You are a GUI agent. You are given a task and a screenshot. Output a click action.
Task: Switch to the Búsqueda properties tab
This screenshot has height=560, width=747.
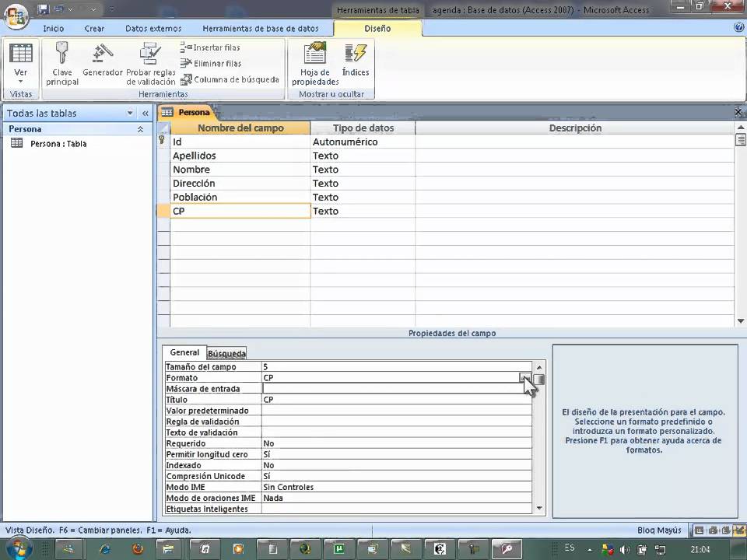(226, 353)
